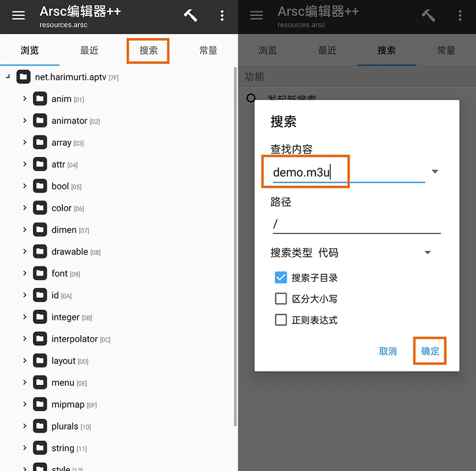The image size is (476, 471).
Task: Open the hamburger menu in left panel
Action: click(x=18, y=15)
